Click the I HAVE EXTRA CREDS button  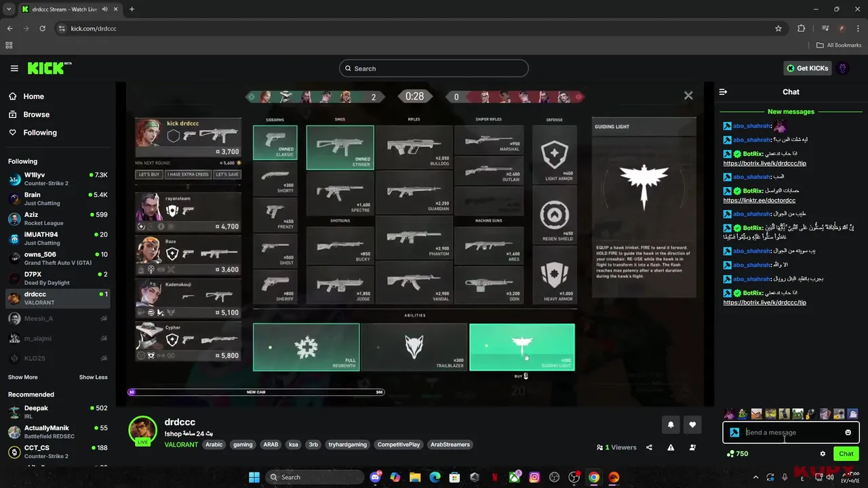[x=188, y=174]
